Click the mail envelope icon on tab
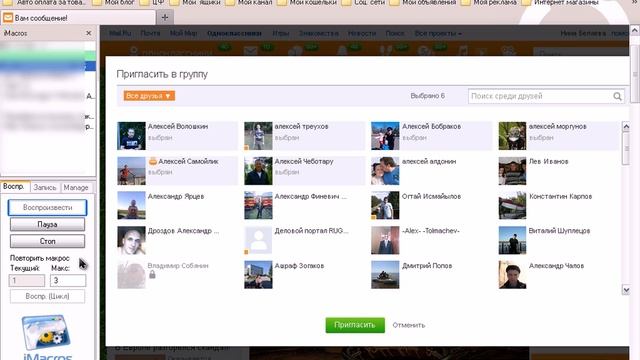 coord(7,18)
